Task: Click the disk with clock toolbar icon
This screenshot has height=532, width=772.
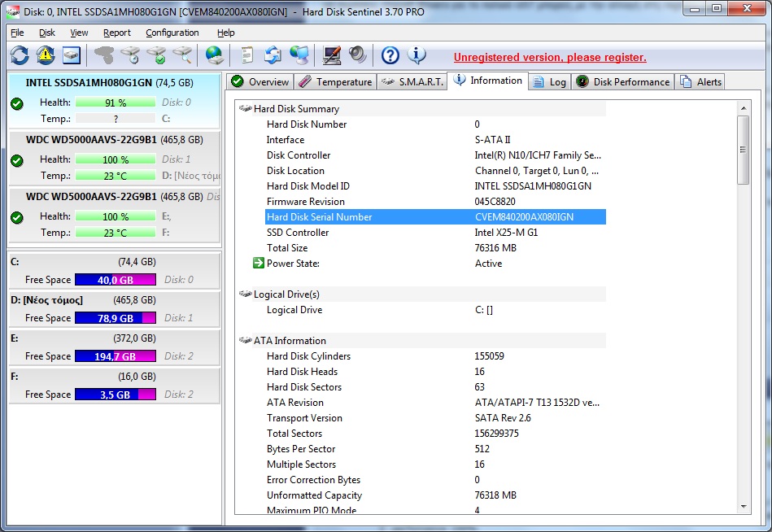Action: pos(130,55)
